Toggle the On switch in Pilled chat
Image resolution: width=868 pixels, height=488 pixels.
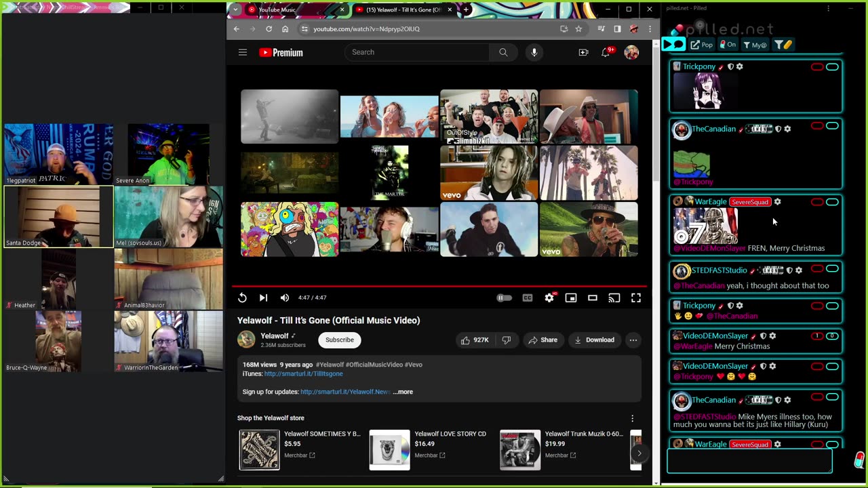pyautogui.click(x=728, y=45)
